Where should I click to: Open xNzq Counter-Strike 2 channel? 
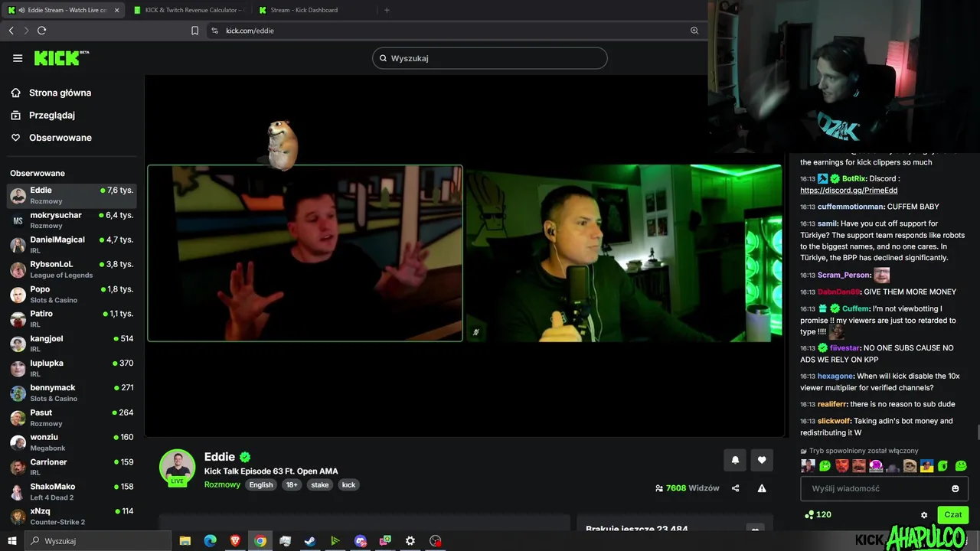[72, 516]
